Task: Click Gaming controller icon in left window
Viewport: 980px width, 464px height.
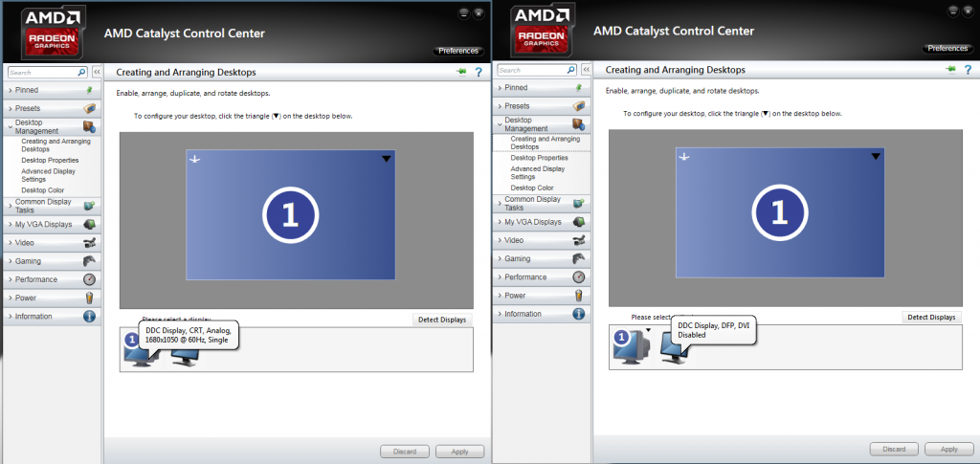Action: click(x=89, y=261)
